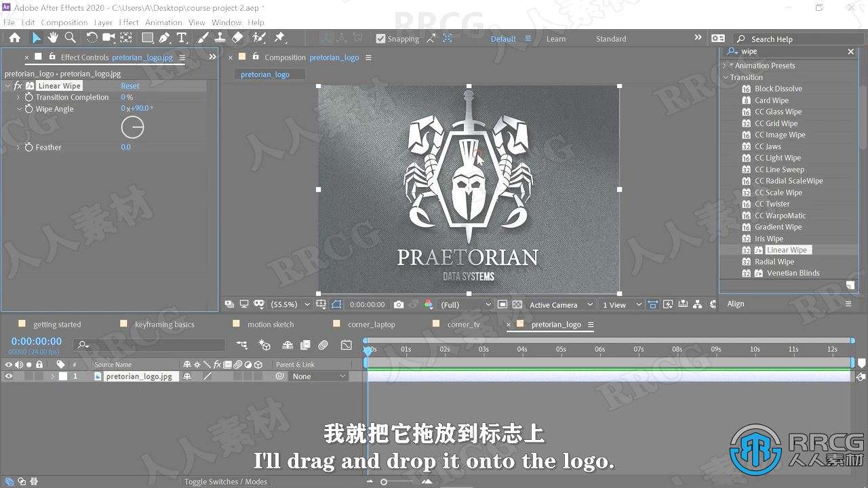Open the Graph Editor in timeline
Screen dimensions: 868x488
tap(347, 345)
